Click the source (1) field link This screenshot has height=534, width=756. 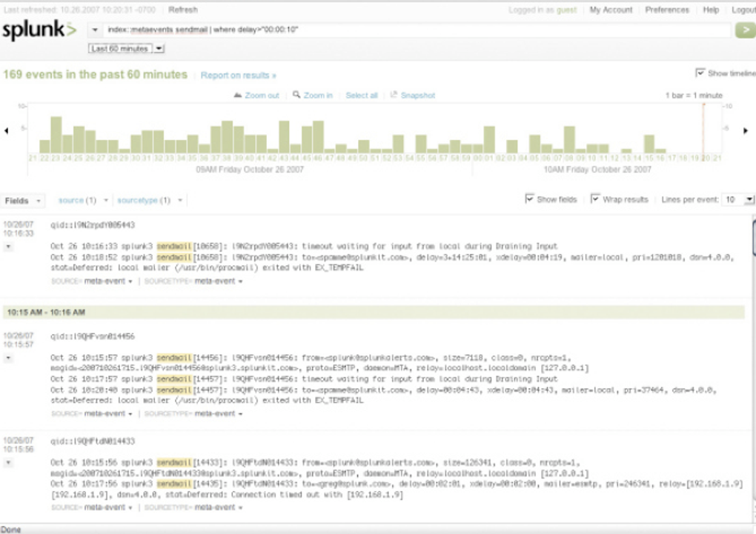(x=77, y=201)
